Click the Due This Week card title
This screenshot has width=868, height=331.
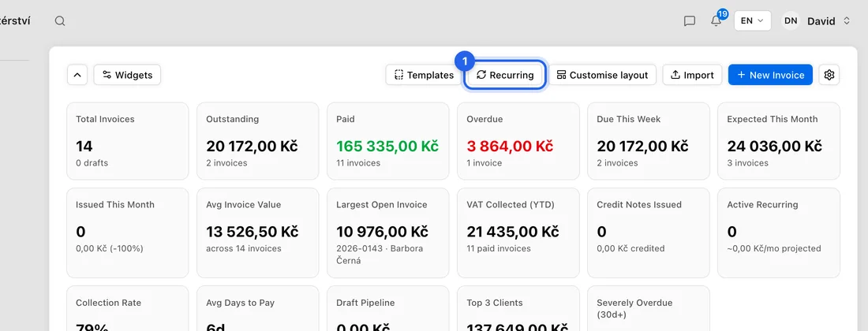pos(628,119)
